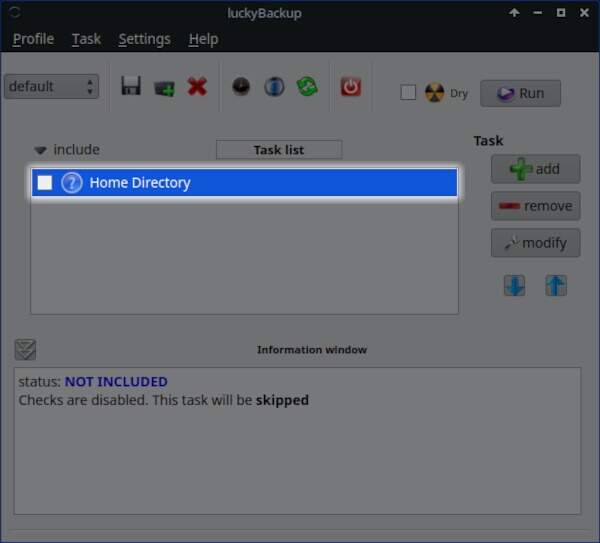Open the Profile menu
600x543 pixels.
(33, 39)
